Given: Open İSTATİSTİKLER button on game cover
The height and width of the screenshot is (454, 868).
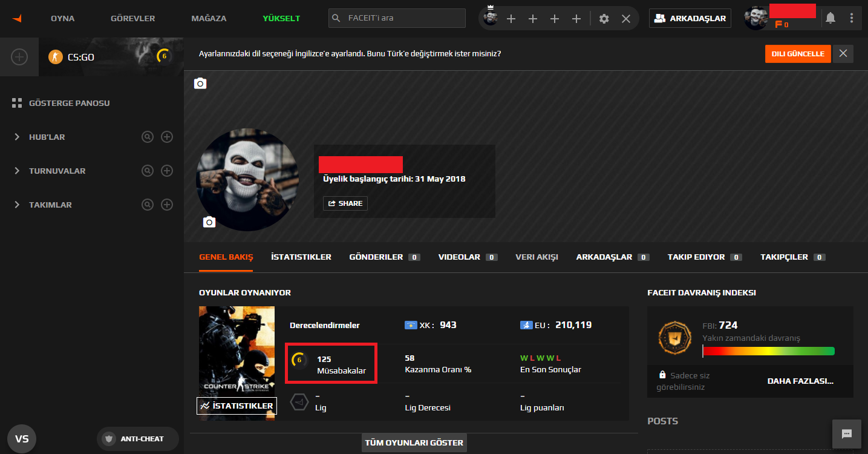Looking at the screenshot, I should point(237,406).
